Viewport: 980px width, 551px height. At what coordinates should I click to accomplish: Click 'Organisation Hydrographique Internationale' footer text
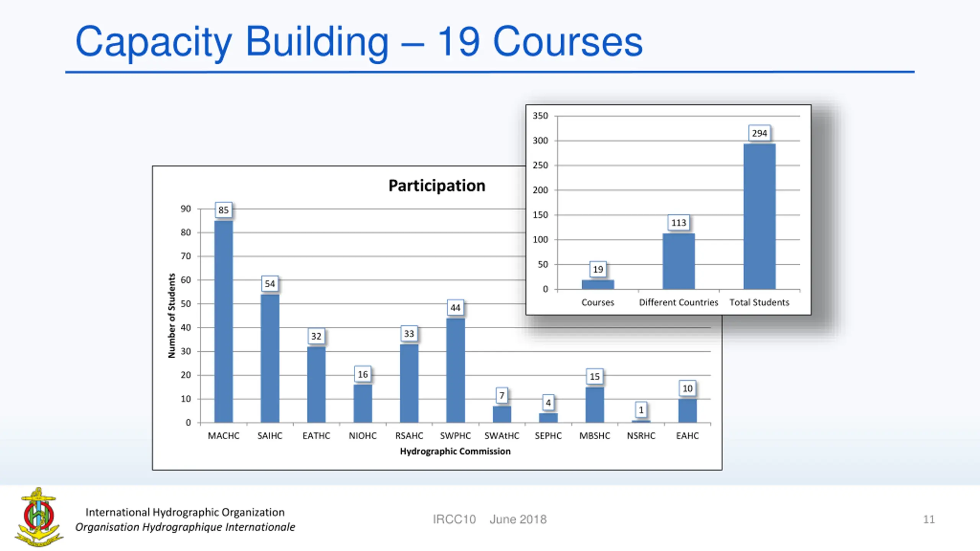[185, 527]
